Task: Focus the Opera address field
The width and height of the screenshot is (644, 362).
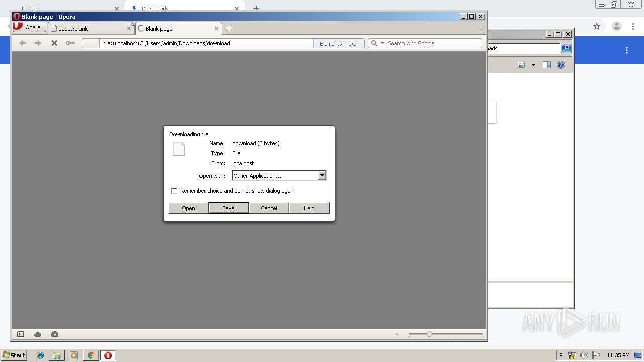Action: tap(206, 43)
